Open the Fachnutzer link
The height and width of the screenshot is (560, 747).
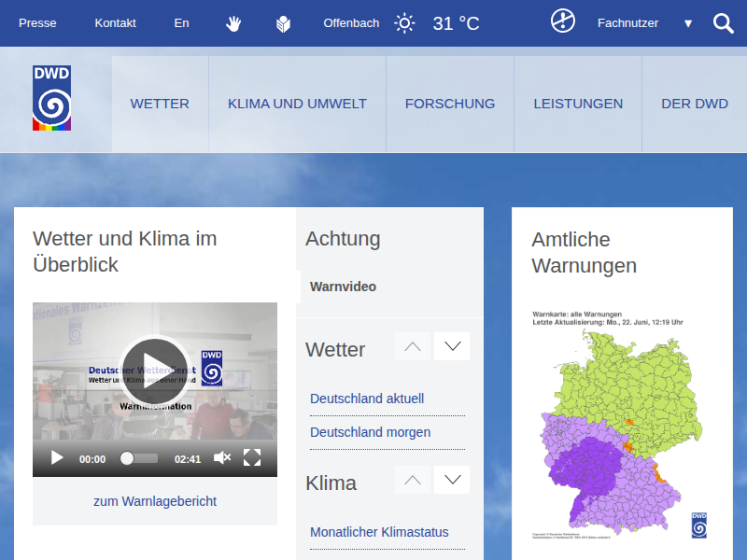(627, 23)
